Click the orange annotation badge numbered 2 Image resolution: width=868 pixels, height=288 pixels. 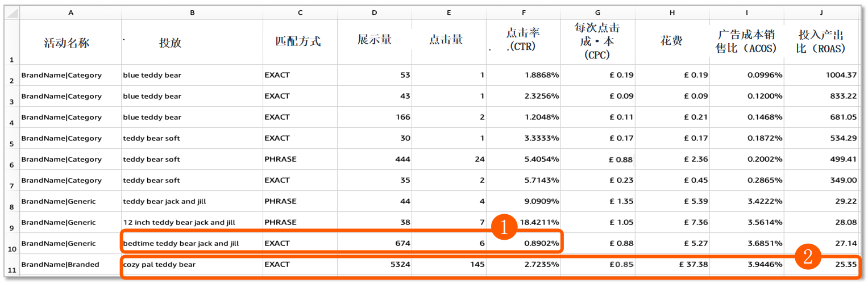(807, 257)
